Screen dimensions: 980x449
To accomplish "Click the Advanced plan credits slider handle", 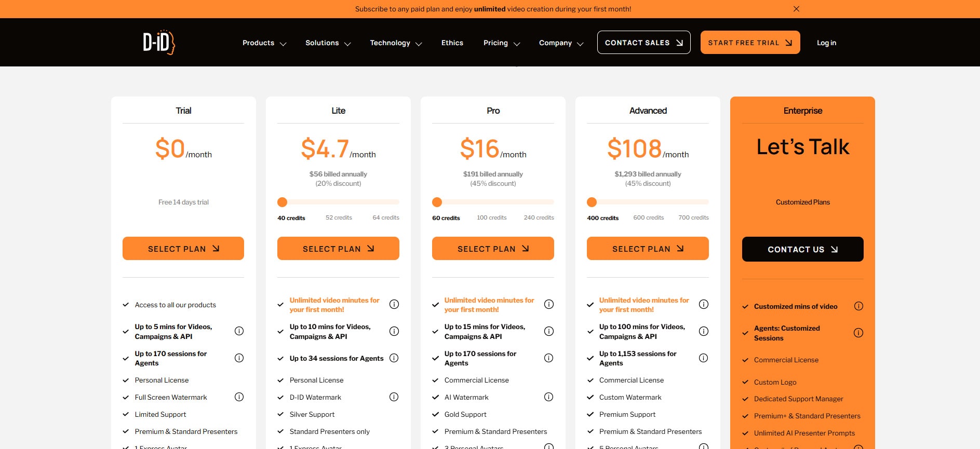I will 592,202.
